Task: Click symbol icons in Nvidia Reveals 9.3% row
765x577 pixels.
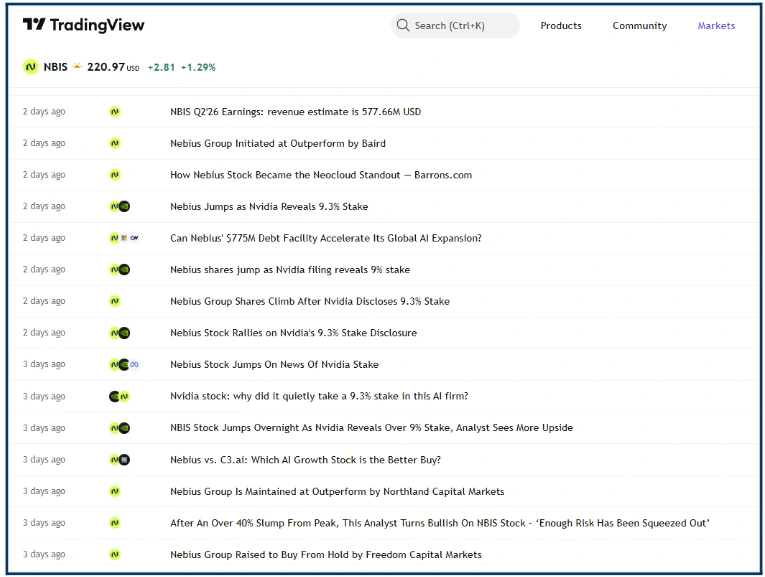Action: coord(120,207)
